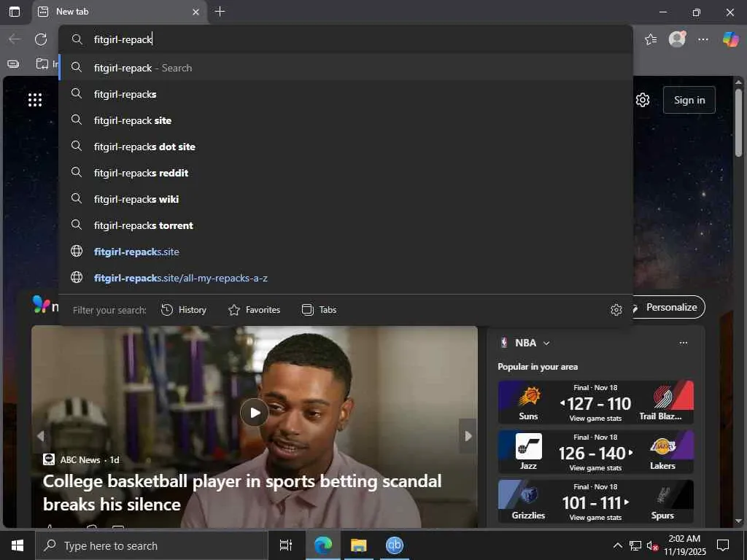Click the page vertical scrollbar thumb
The width and height of the screenshot is (747, 560).
pos(738,122)
